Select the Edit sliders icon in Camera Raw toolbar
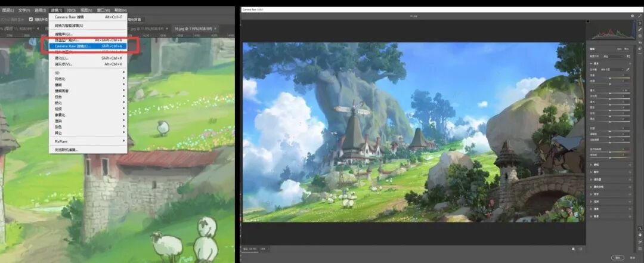 coord(640,23)
